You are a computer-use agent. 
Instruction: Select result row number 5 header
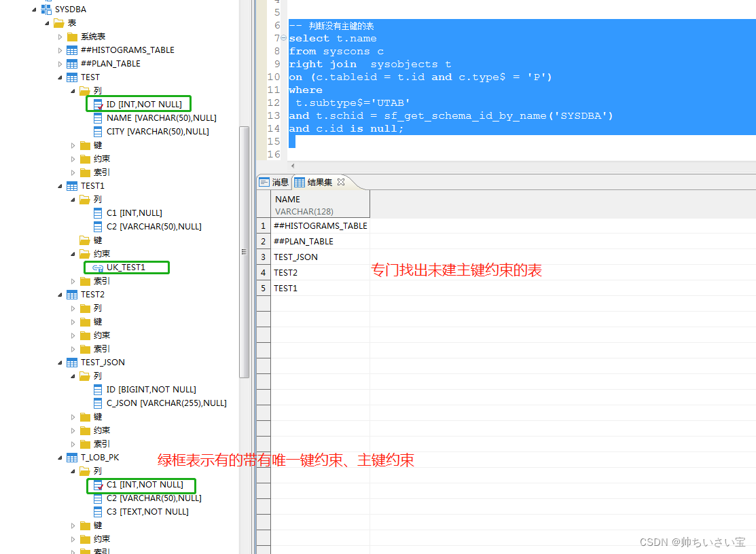[264, 289]
